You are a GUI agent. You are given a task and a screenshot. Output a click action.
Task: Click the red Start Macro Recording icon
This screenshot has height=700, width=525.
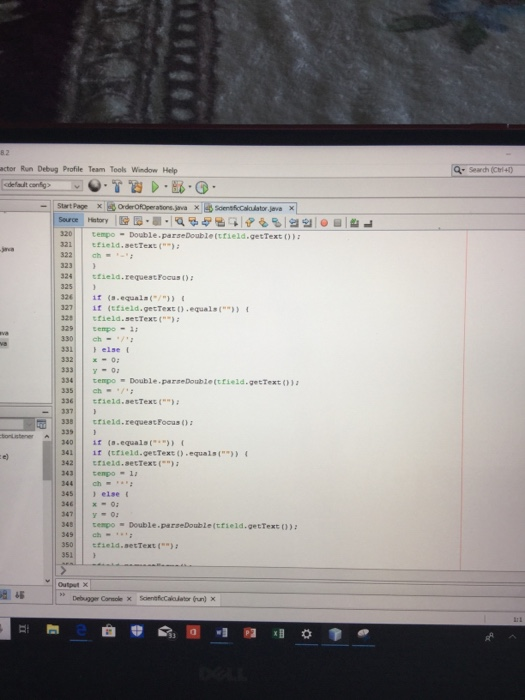(324, 222)
